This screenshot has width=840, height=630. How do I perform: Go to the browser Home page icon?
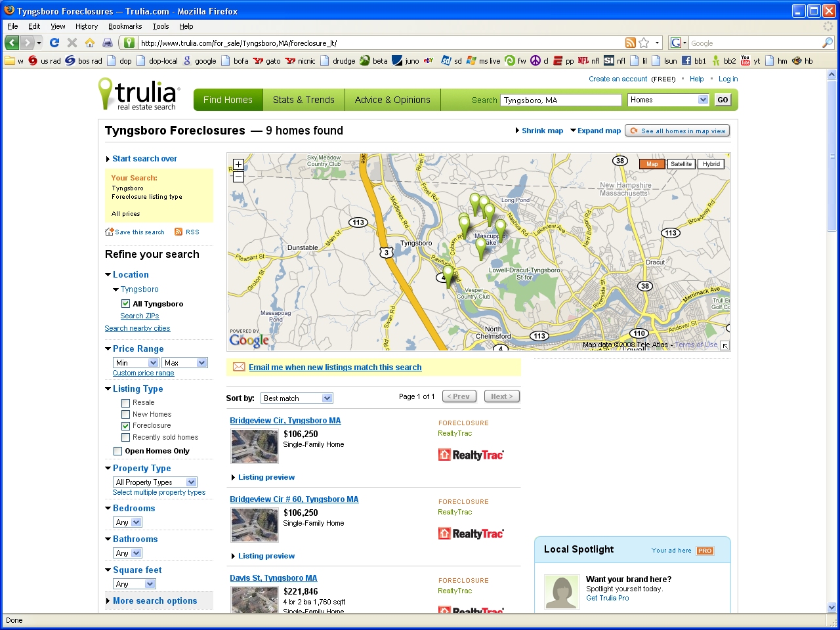click(x=90, y=43)
